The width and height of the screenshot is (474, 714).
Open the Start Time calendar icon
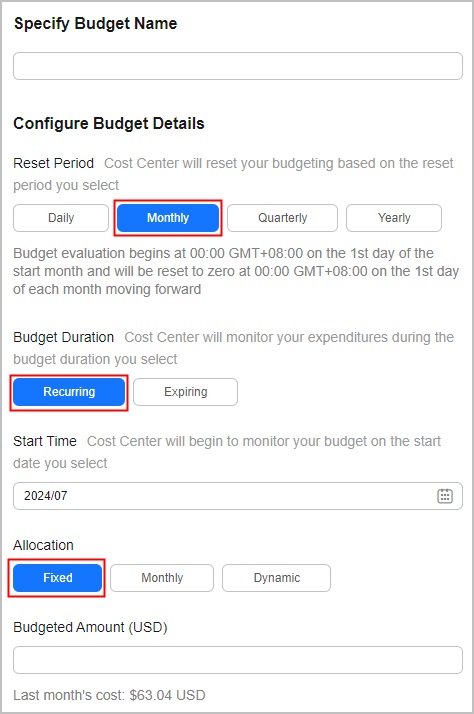pyautogui.click(x=444, y=496)
